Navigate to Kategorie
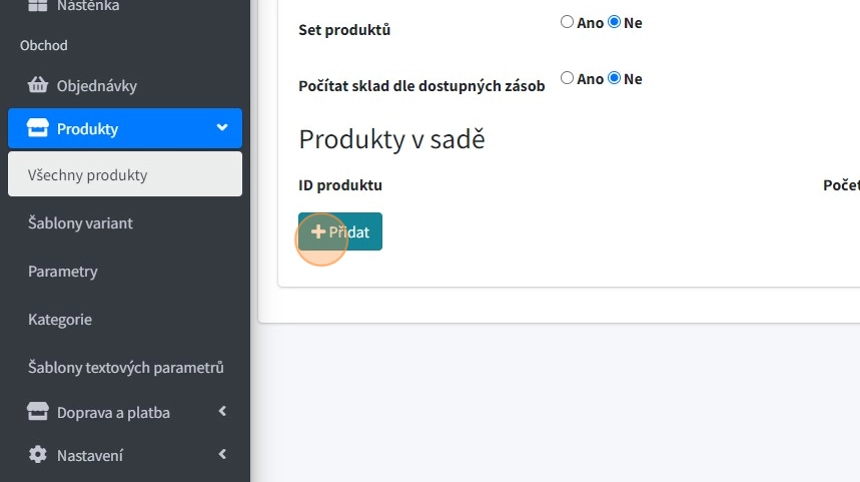 (60, 319)
